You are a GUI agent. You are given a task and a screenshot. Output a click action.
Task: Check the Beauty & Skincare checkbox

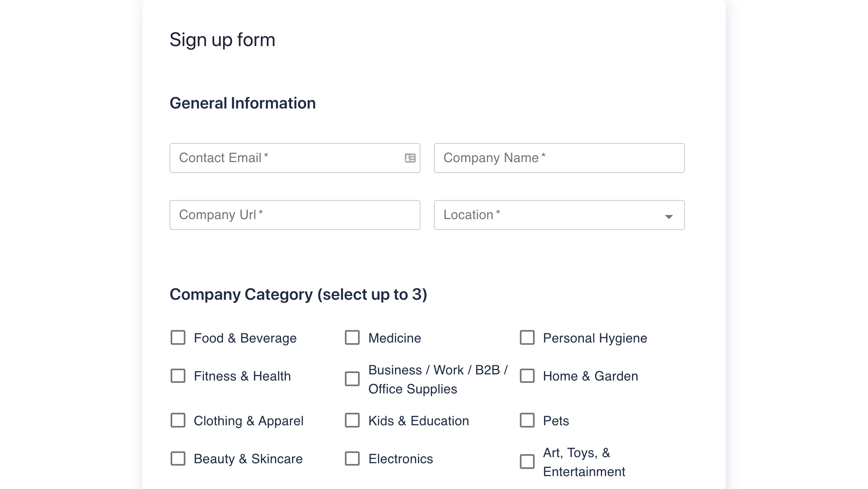point(178,458)
